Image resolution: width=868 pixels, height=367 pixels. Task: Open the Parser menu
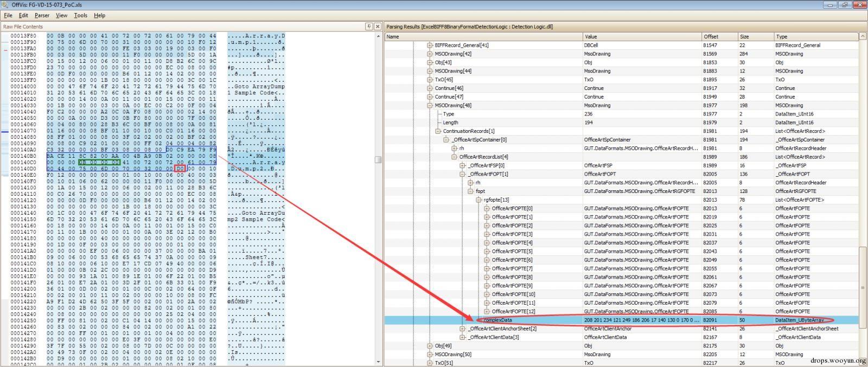pos(42,15)
